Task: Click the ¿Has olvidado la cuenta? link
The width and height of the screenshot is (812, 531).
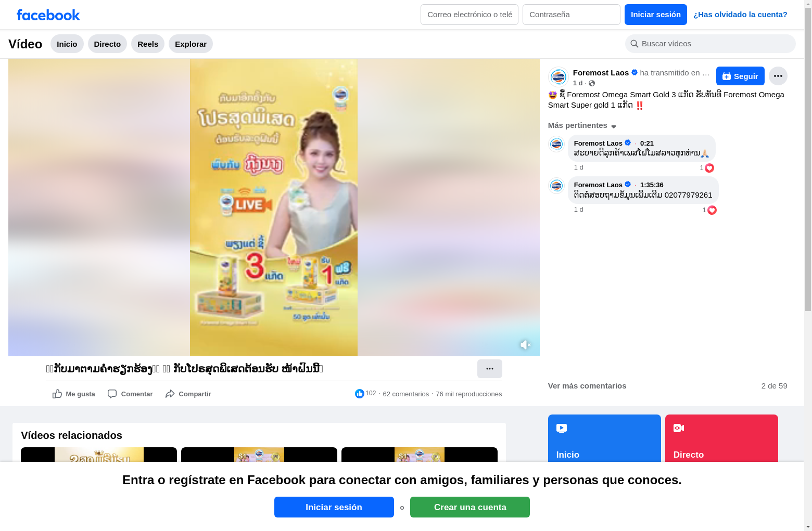Action: pos(740,15)
